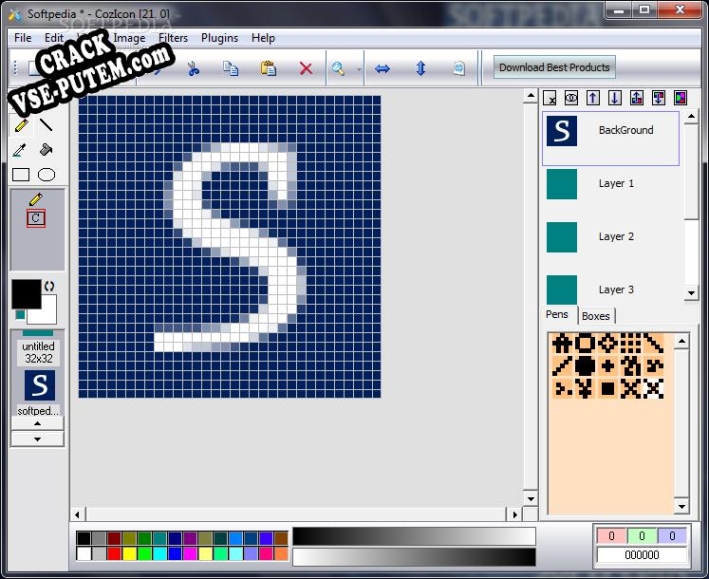Choose the Ellipse shape tool
The image size is (709, 579).
coord(46,175)
